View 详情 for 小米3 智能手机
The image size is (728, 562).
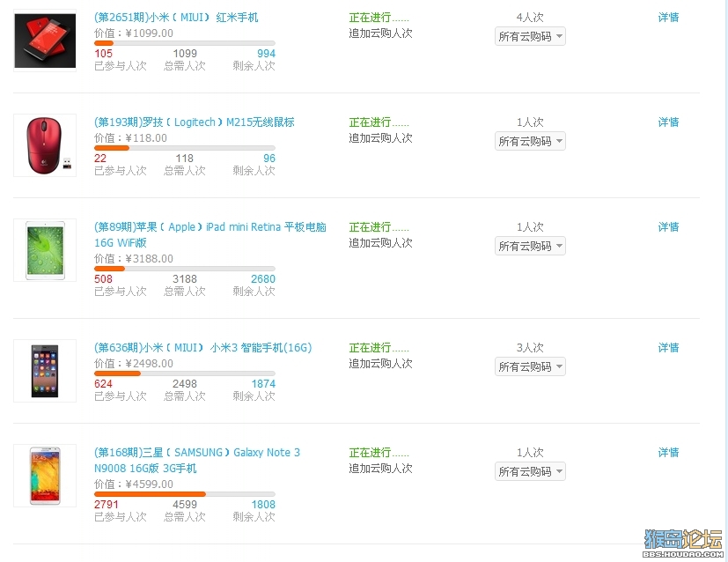(x=668, y=348)
